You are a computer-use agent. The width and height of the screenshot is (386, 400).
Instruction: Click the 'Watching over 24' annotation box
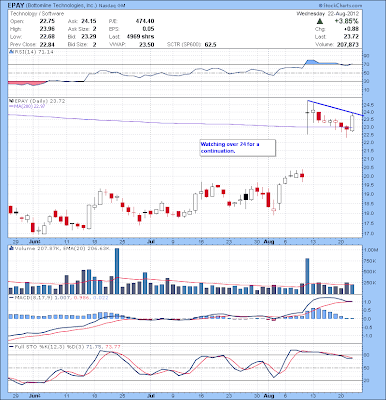[x=238, y=148]
